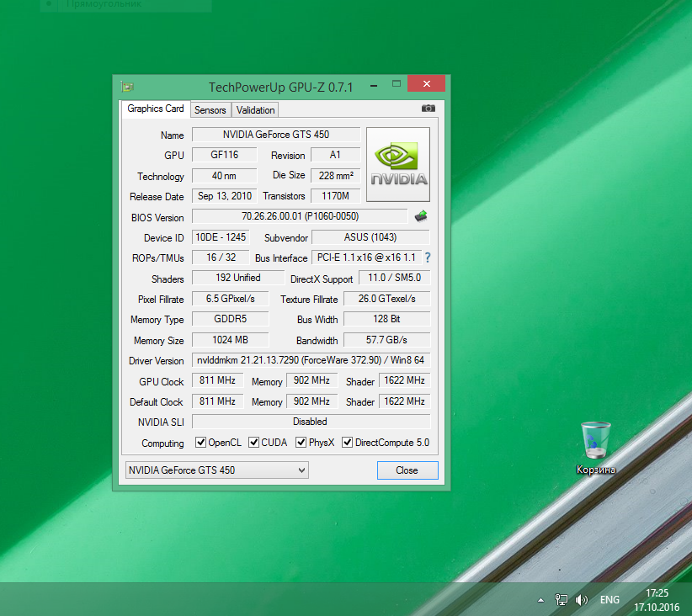Open the ENG language switcher
This screenshot has width=692, height=616.
(609, 600)
